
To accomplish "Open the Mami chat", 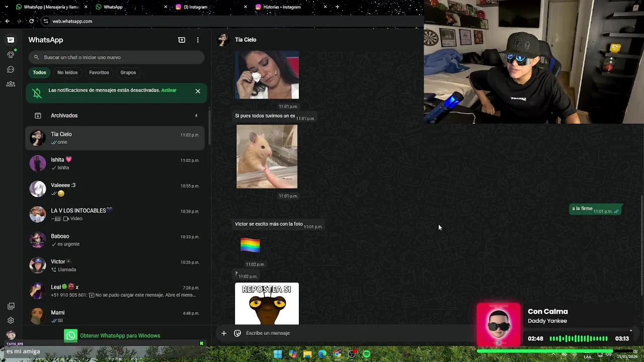I will (116, 316).
